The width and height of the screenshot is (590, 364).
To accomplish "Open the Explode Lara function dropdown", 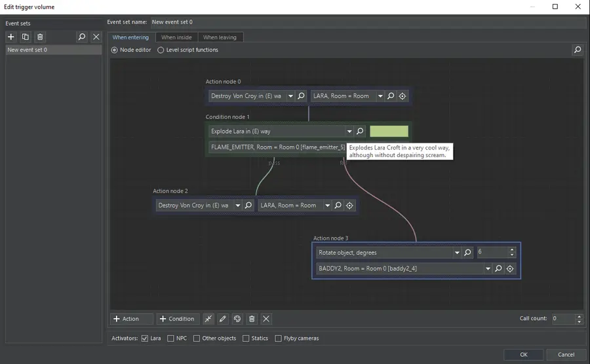I will click(x=349, y=132).
